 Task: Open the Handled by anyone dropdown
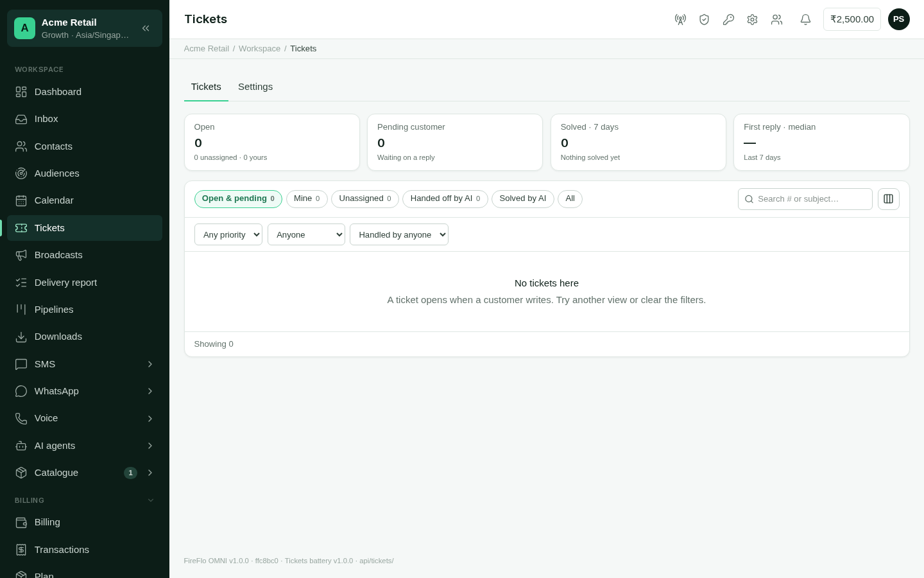399,234
